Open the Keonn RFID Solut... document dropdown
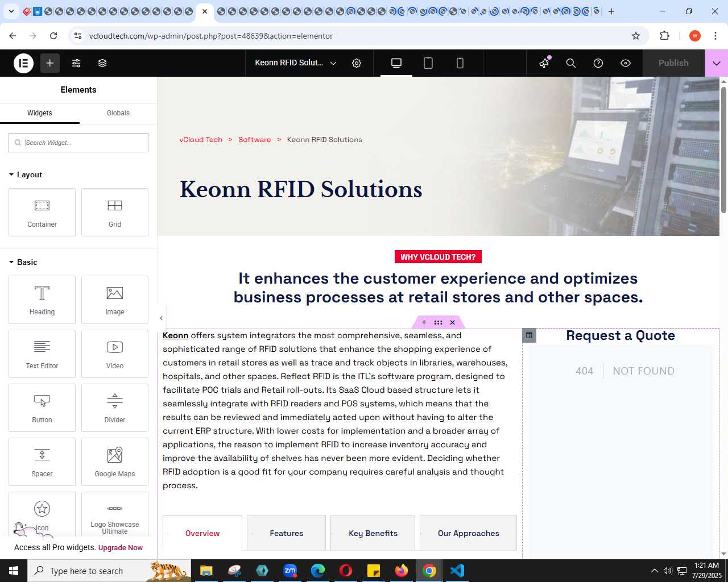The height and width of the screenshot is (582, 728). [x=296, y=63]
